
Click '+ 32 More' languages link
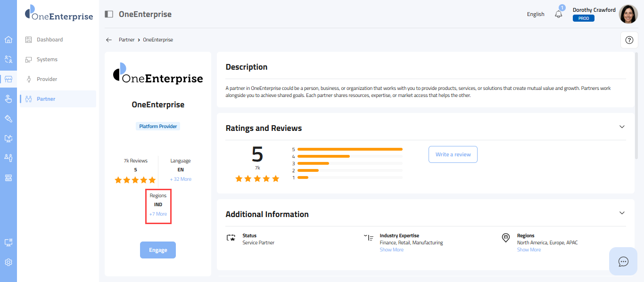point(181,179)
